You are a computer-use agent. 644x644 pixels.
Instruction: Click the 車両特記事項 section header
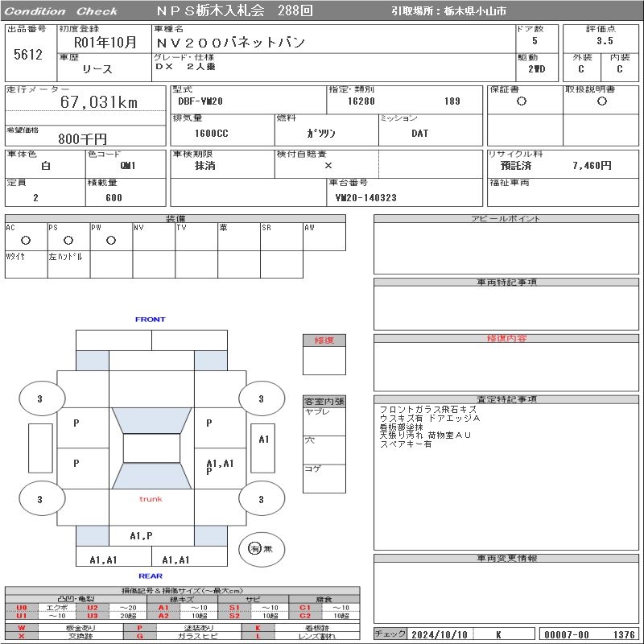coord(506,283)
